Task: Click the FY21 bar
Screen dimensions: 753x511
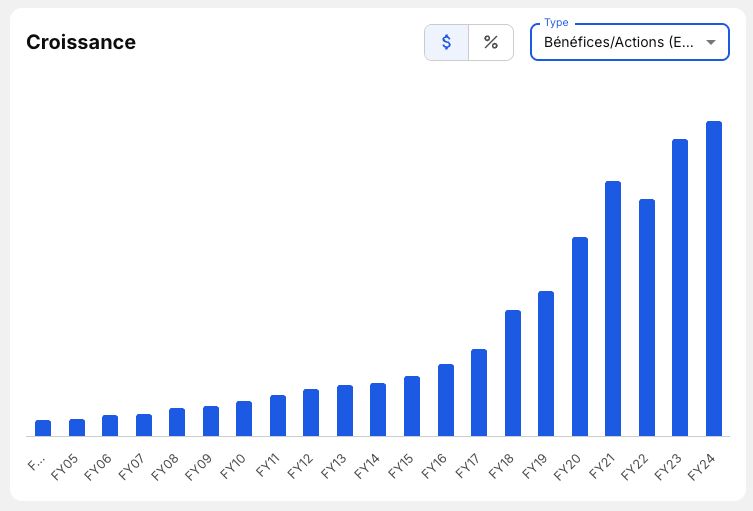Action: coord(613,309)
